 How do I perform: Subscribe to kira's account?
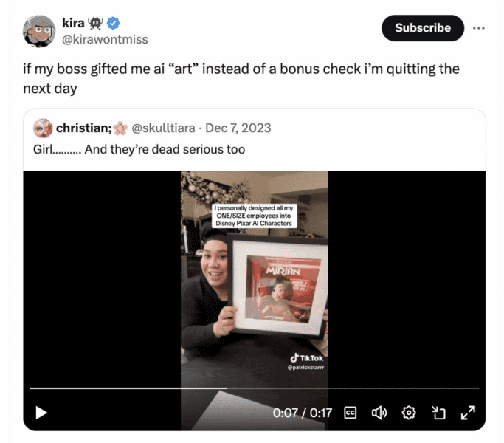pyautogui.click(x=423, y=28)
